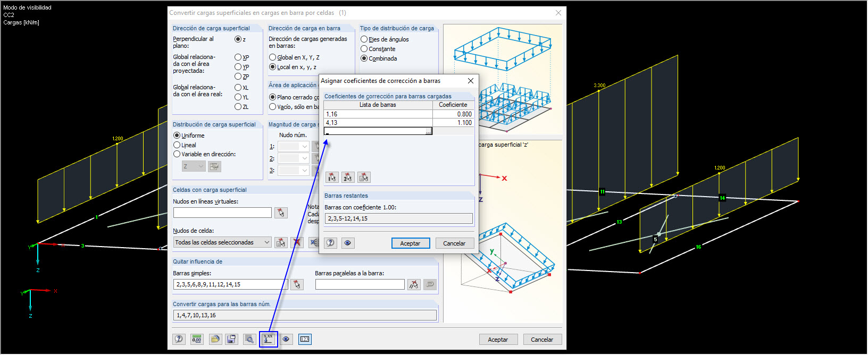Image resolution: width=868 pixels, height=355 pixels.
Task: Click coefficient value 1.100
Action: point(453,123)
